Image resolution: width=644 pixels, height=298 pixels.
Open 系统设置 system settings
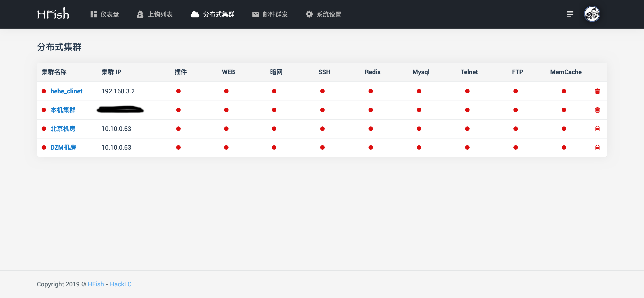pyautogui.click(x=329, y=15)
